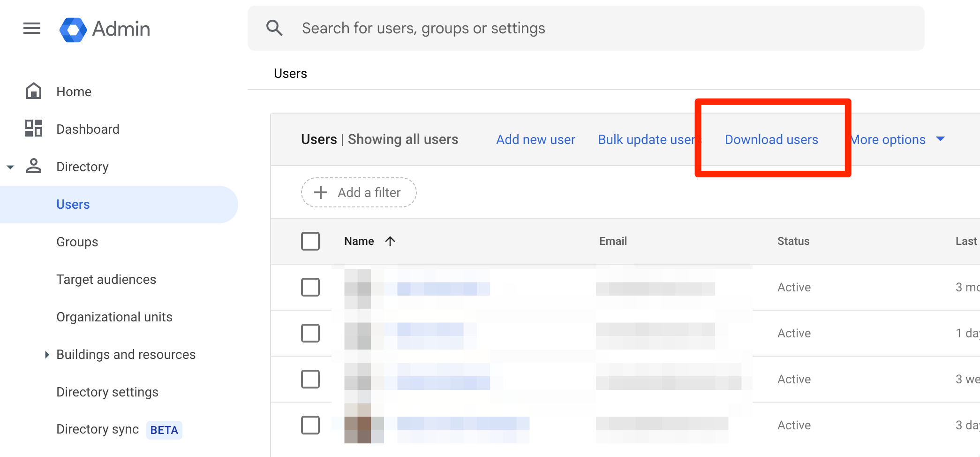Screen dimensions: 980x457
Task: Check the third user row checkbox
Action: pos(310,379)
